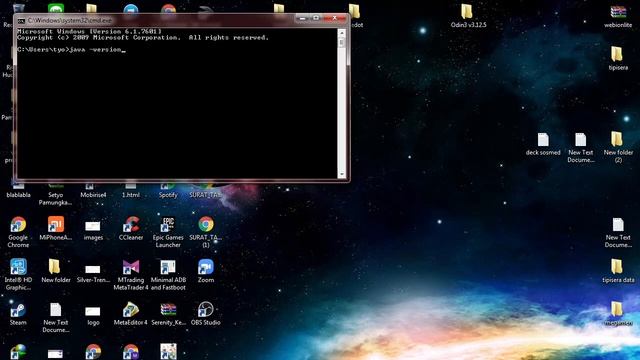Open the New folder (2) icon
Viewport: 640px width, 360px height.
pyautogui.click(x=618, y=147)
